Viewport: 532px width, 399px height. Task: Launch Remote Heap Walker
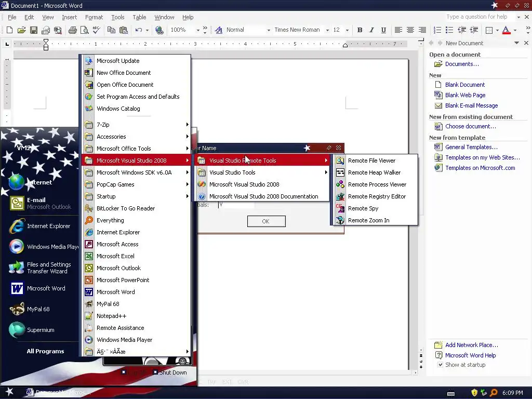click(x=375, y=172)
